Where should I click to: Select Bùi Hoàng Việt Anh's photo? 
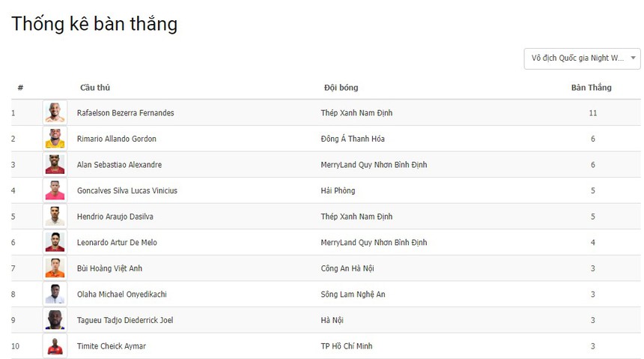55,268
